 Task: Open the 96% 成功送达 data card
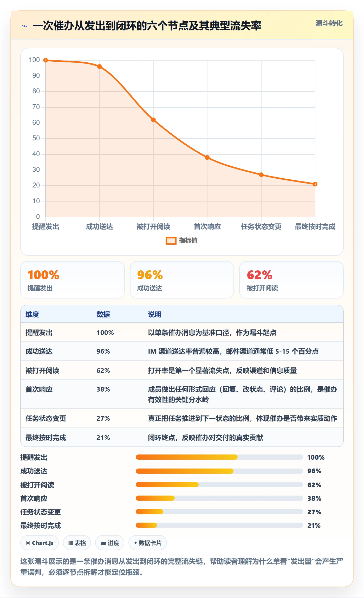[182, 280]
